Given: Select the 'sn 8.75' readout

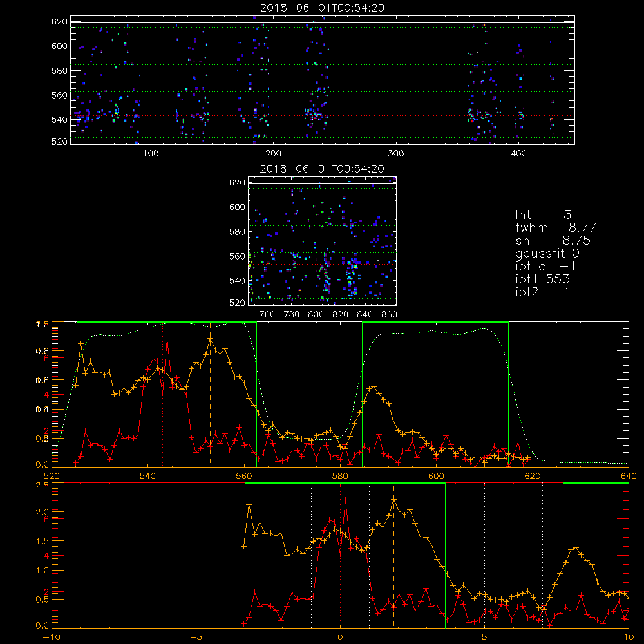Looking at the screenshot, I should pyautogui.click(x=553, y=240).
